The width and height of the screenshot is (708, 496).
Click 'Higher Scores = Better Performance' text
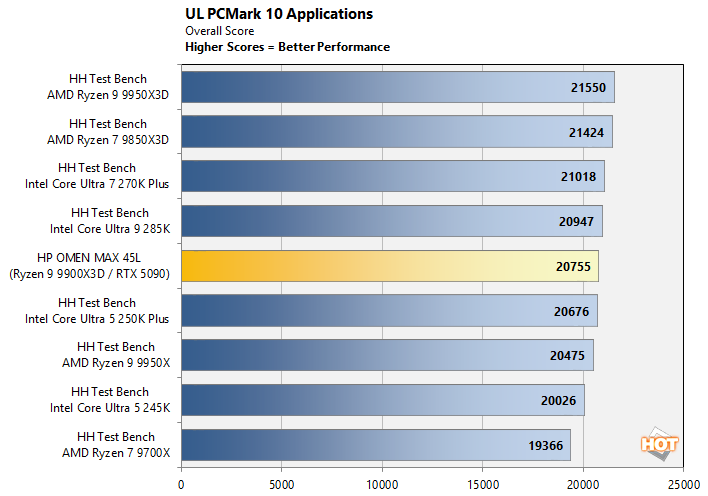287,47
